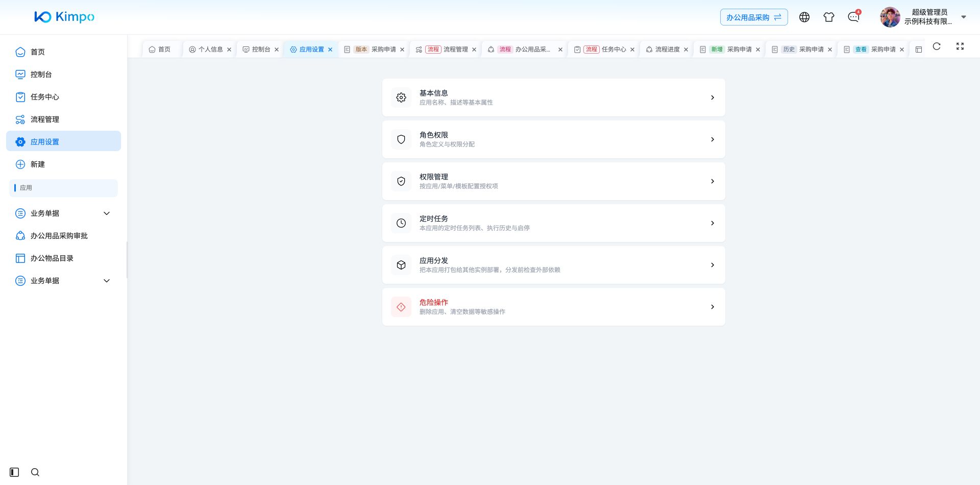The image size is (980, 485).
Task: Click the user avatar picture
Action: (x=890, y=17)
